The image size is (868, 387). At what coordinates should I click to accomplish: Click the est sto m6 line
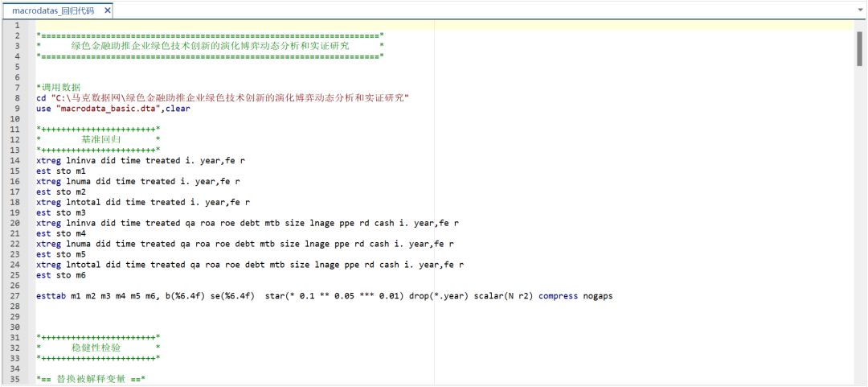[61, 275]
